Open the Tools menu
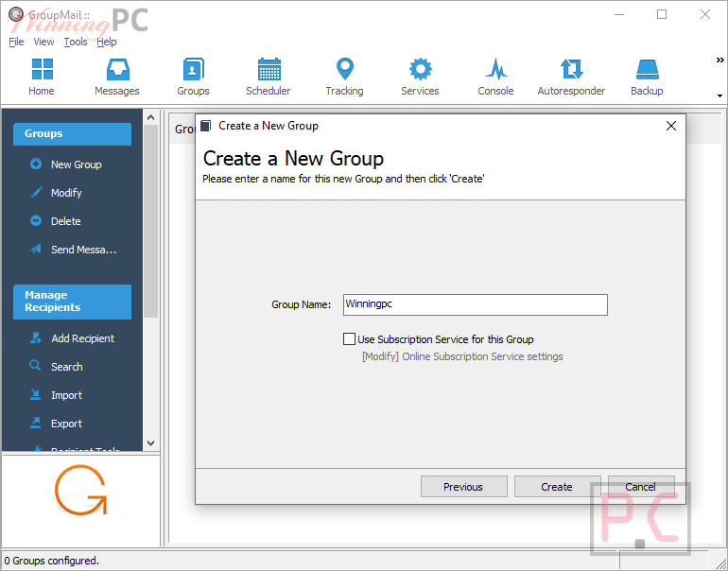 pos(76,42)
